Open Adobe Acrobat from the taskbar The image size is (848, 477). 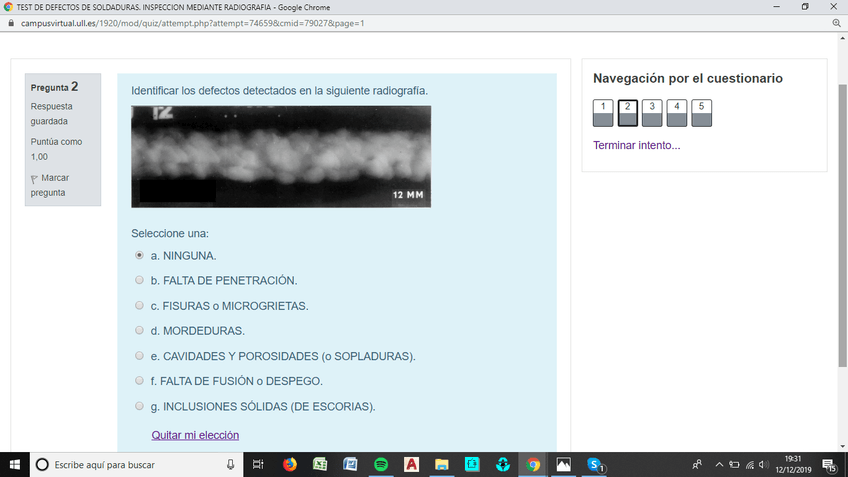[411, 465]
